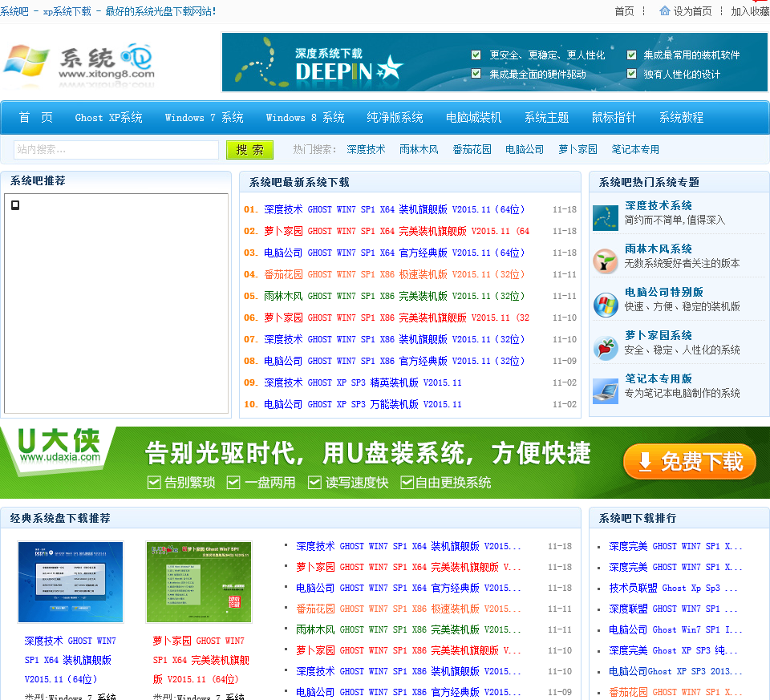Open 深度技术 GHOST WIN7 caption under blue thumbnail
The height and width of the screenshot is (700, 770).
[71, 660]
